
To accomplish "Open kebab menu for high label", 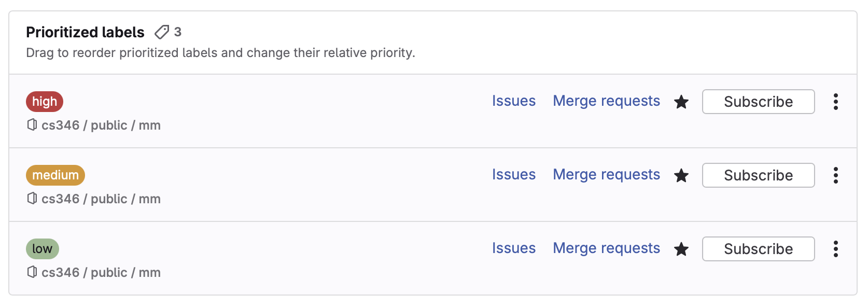I will point(835,102).
